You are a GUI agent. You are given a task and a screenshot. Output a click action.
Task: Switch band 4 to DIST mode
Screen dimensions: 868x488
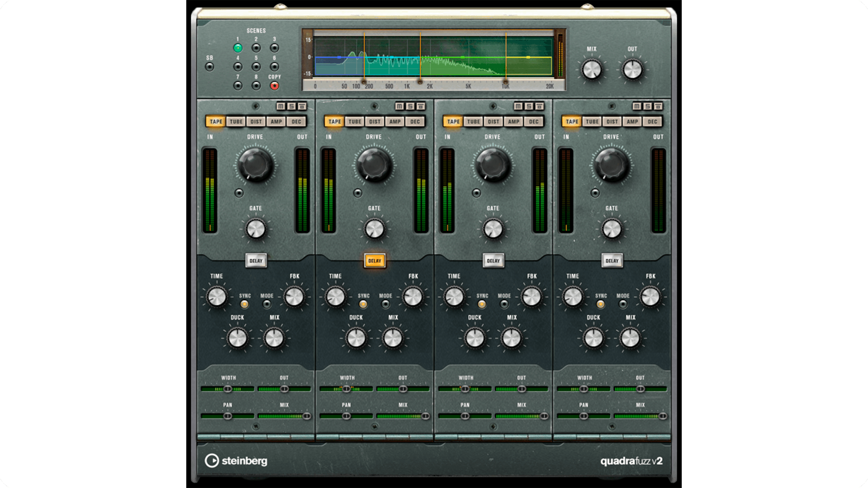(x=612, y=122)
